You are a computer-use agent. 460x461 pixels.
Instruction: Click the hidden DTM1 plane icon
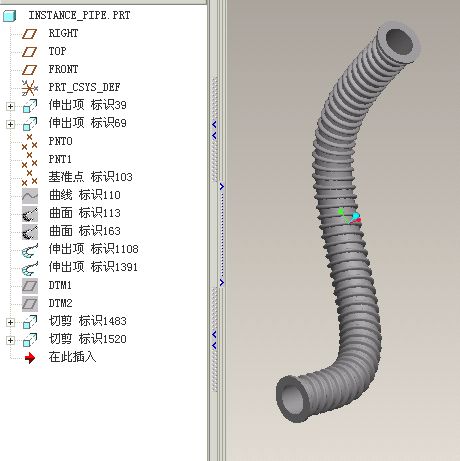(30, 286)
